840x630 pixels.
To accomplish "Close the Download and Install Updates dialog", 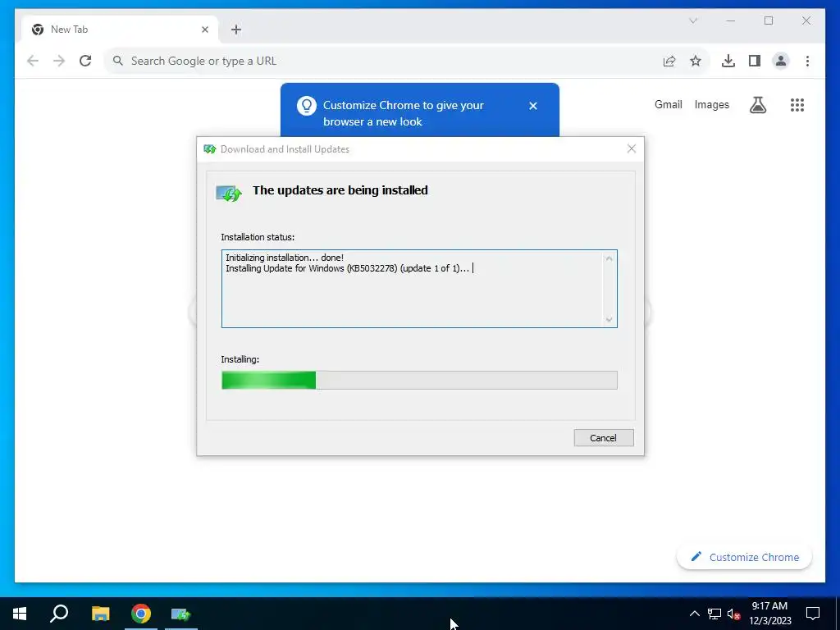I will (x=632, y=149).
